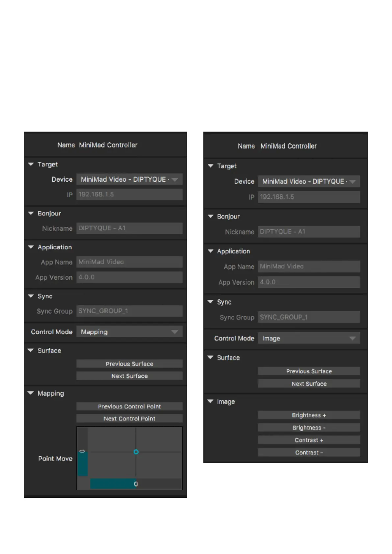392x554 pixels.
Task: Click Next Control Point button
Action: (129, 418)
